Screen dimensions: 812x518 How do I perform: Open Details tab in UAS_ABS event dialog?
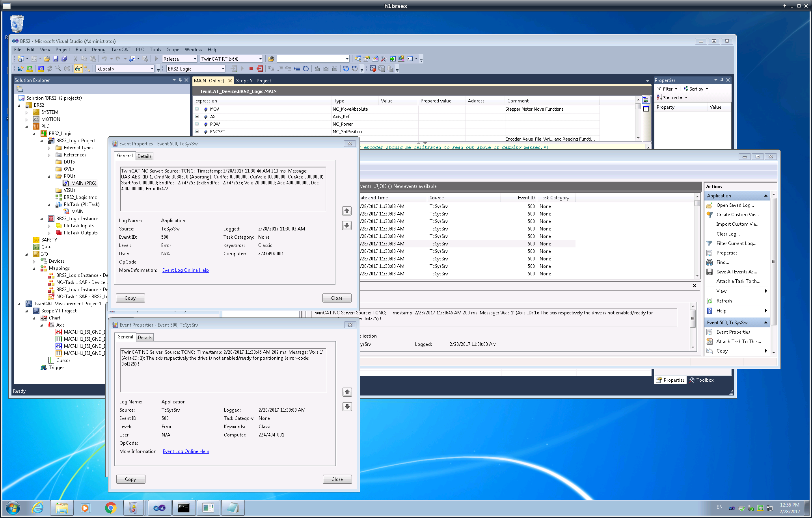[x=144, y=156]
